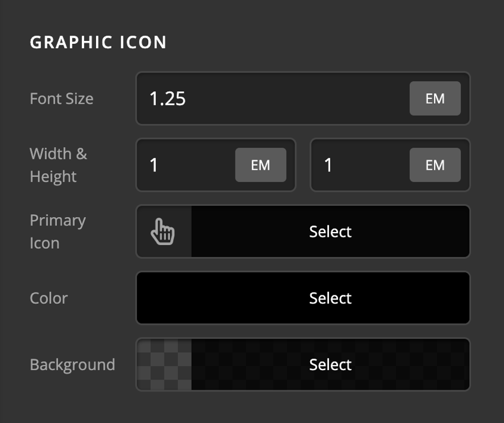504x423 pixels.
Task: Change the Font Size unit from EM
Action: tap(435, 98)
